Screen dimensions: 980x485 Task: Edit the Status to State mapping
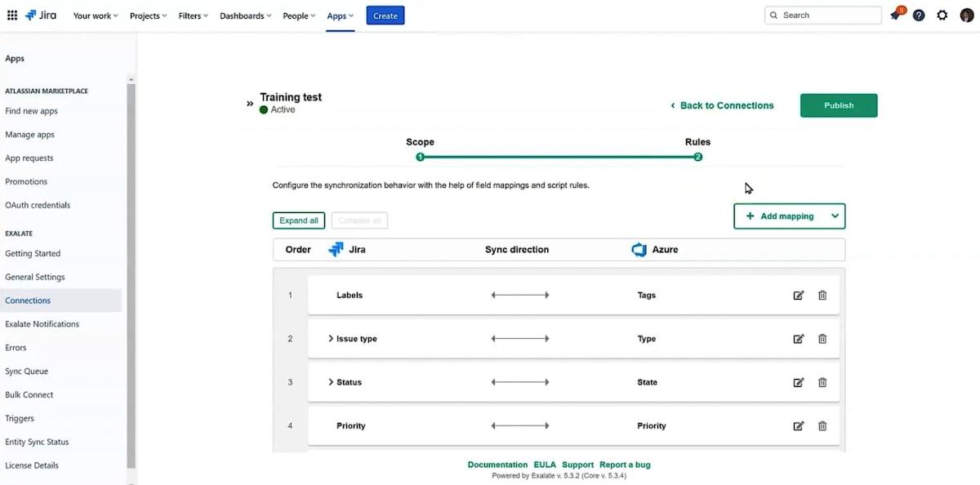[799, 382]
